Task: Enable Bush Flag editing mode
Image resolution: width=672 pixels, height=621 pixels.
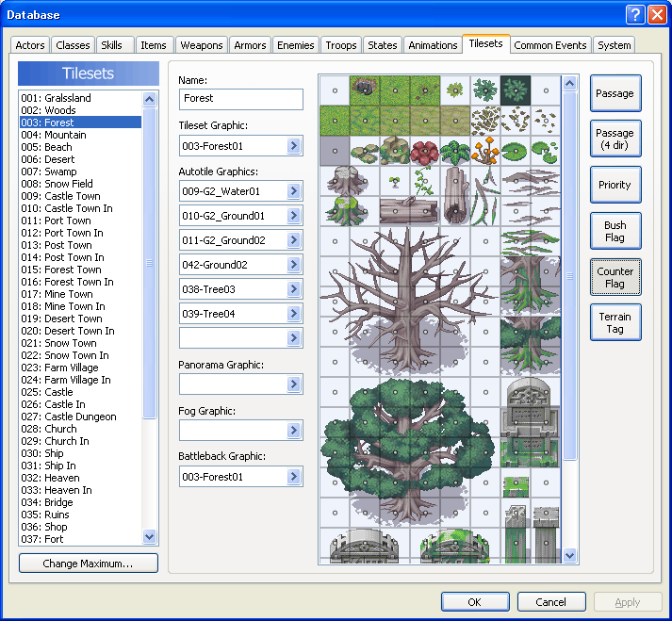Action: [615, 231]
